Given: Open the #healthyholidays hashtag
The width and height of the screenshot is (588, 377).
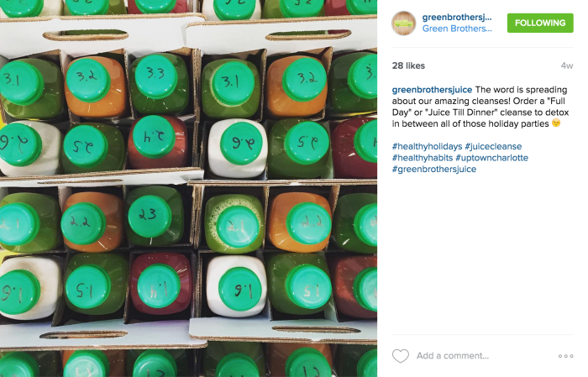Looking at the screenshot, I should click(x=427, y=147).
